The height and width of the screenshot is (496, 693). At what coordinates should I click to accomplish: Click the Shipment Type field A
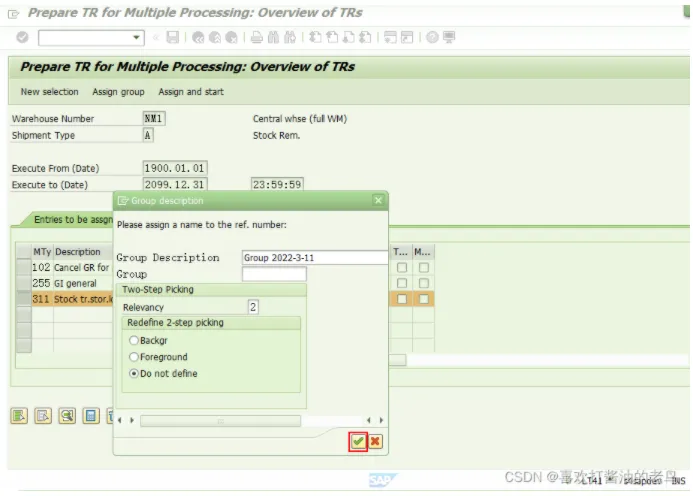point(148,135)
